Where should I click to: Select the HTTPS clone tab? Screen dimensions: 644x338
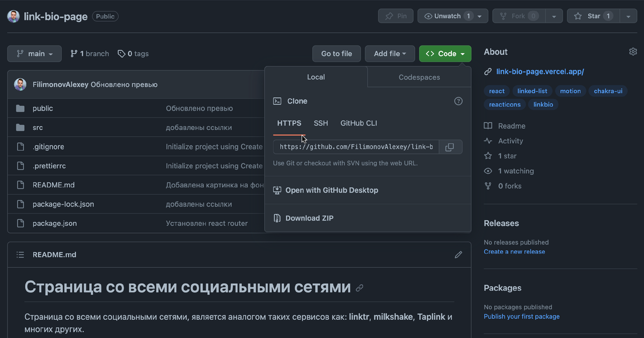click(x=289, y=123)
